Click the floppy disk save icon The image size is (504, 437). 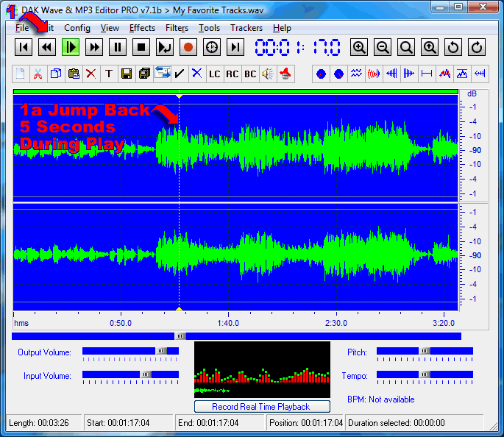[127, 74]
